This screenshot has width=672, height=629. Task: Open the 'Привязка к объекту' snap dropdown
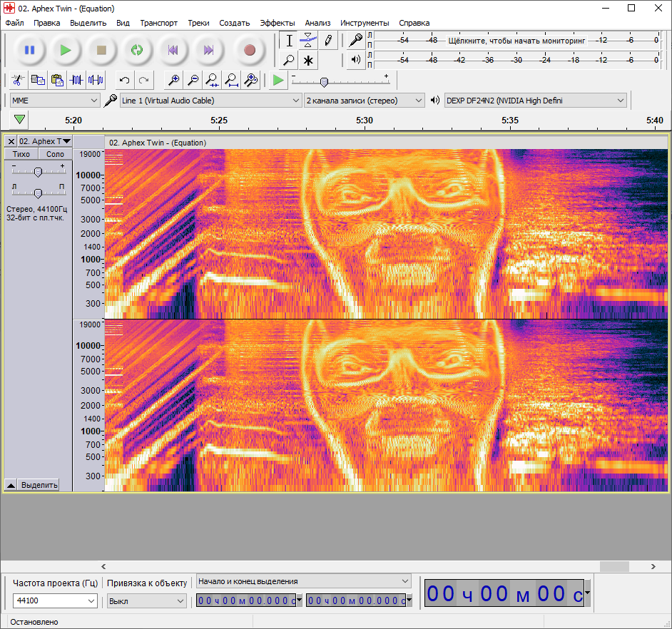tap(146, 601)
